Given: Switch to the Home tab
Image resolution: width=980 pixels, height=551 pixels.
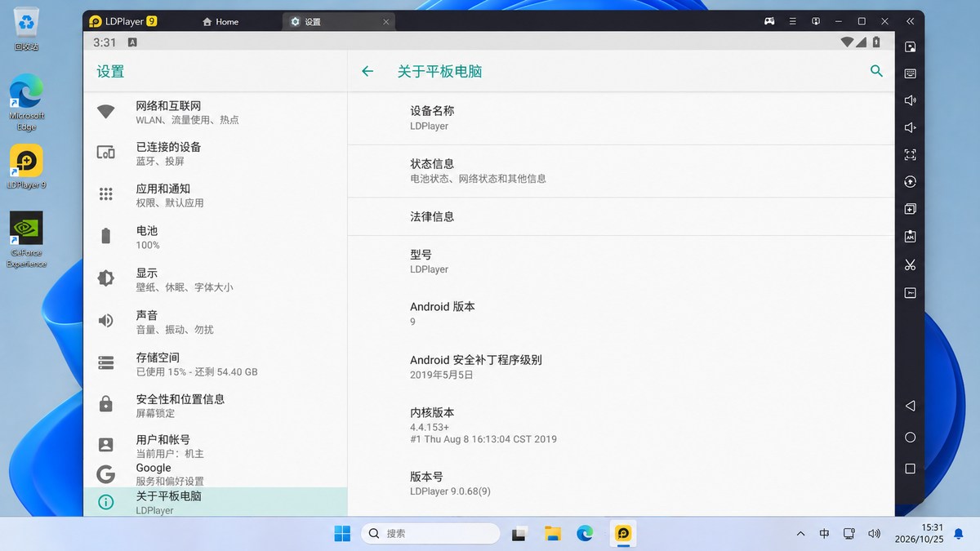Looking at the screenshot, I should (220, 21).
